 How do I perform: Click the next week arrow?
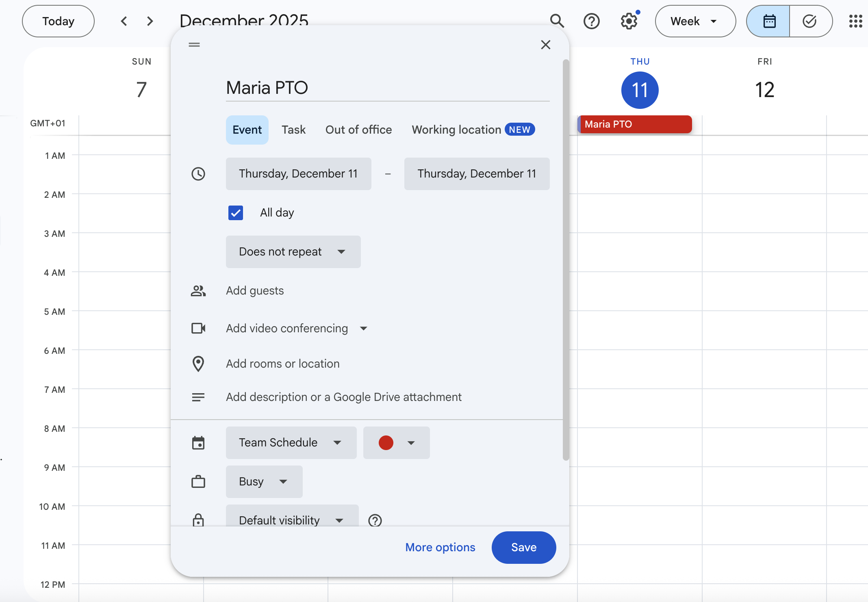pos(150,21)
